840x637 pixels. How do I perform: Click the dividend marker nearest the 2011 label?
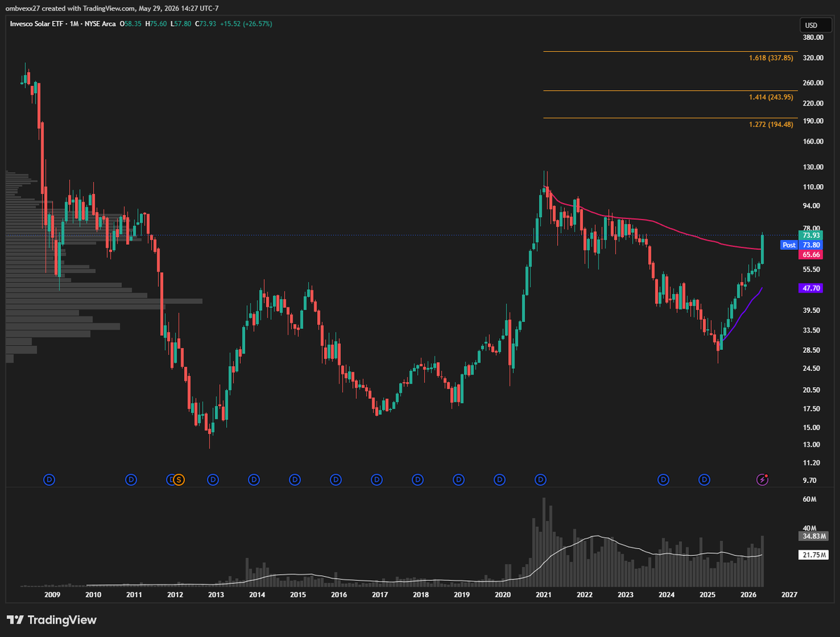click(131, 479)
